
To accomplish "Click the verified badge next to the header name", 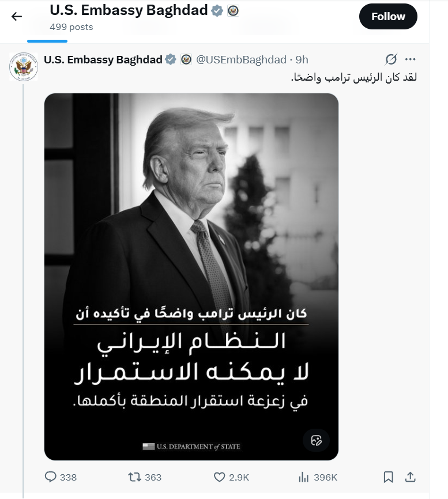I will tap(216, 10).
